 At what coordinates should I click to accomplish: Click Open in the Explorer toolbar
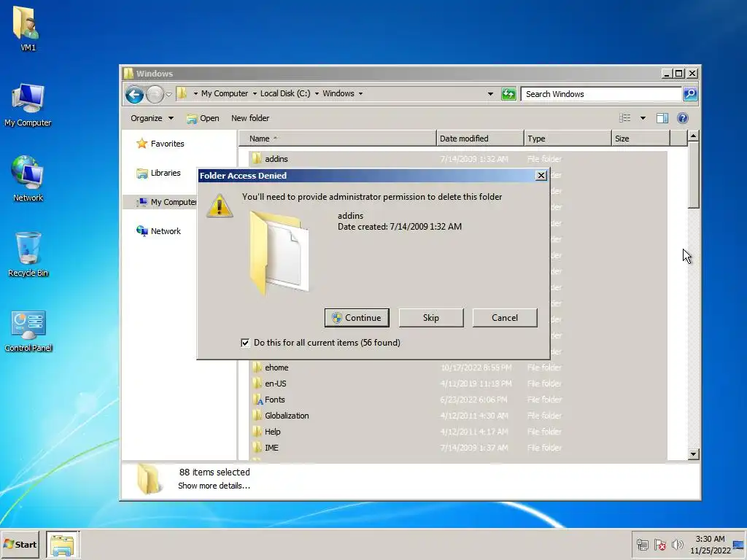click(x=203, y=118)
